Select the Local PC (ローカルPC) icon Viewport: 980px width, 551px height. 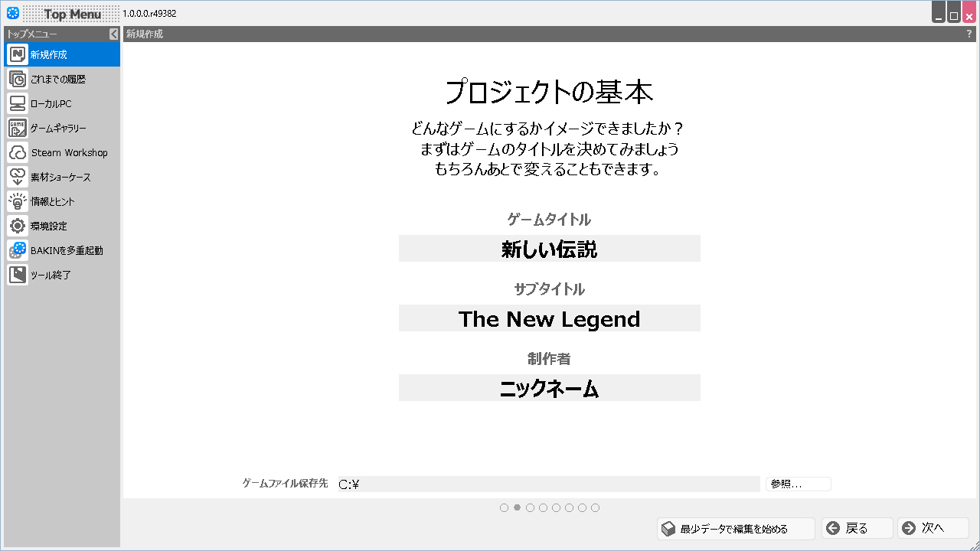point(18,103)
